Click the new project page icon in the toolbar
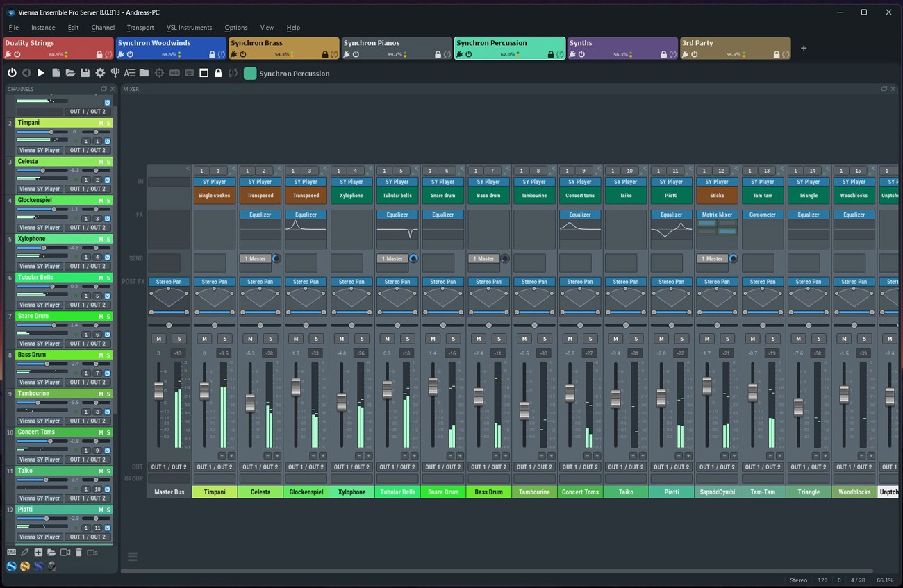Viewport: 903px width, 588px height. pyautogui.click(x=56, y=73)
